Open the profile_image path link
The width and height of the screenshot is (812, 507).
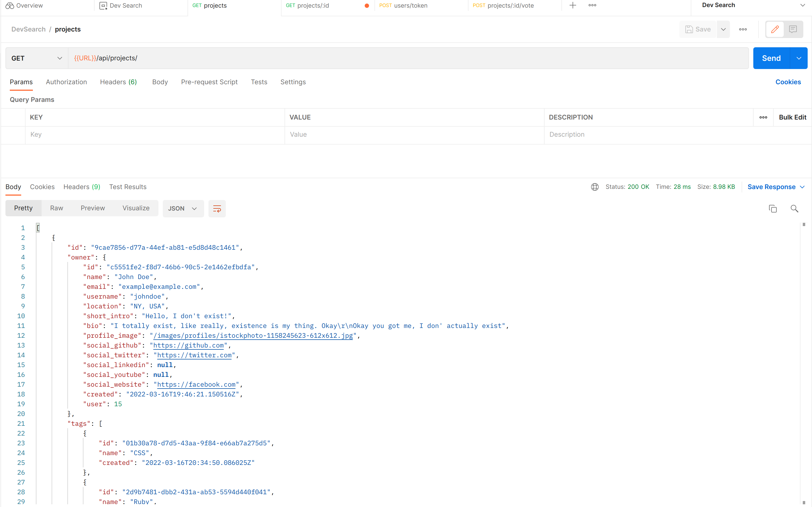(253, 335)
